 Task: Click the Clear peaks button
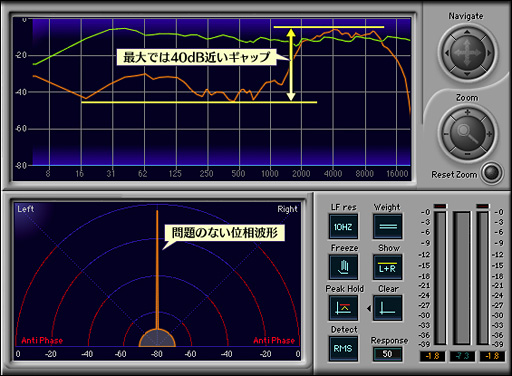point(387,308)
